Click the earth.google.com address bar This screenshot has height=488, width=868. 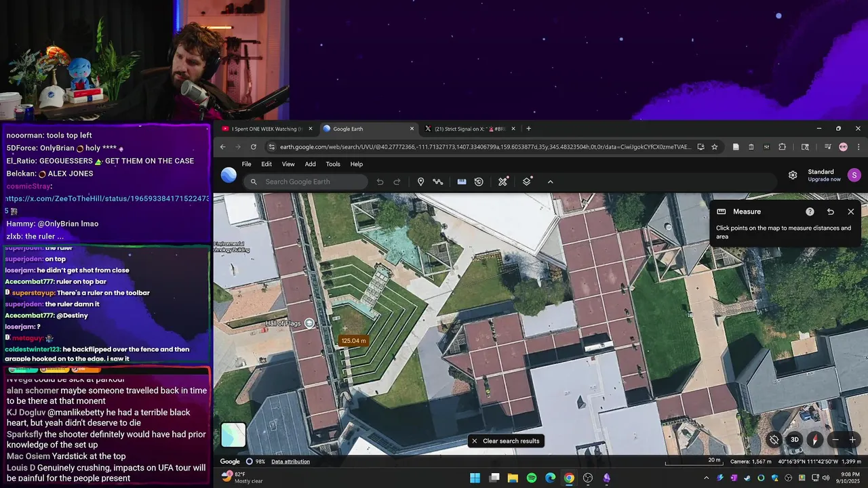coord(486,146)
